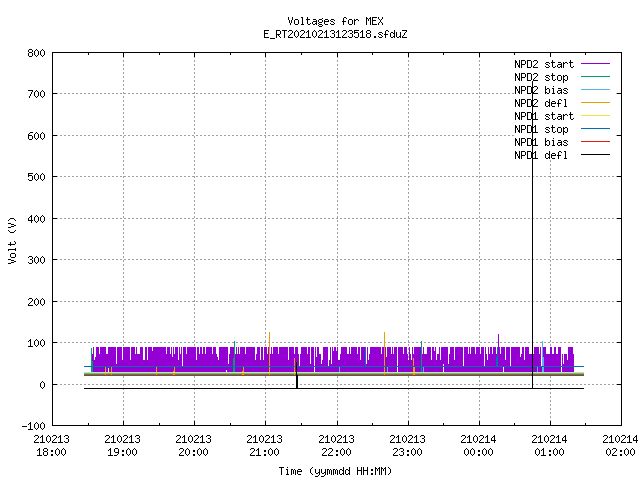Click the light blue NPD2 bias legend line
640x480 pixels.
coord(595,90)
